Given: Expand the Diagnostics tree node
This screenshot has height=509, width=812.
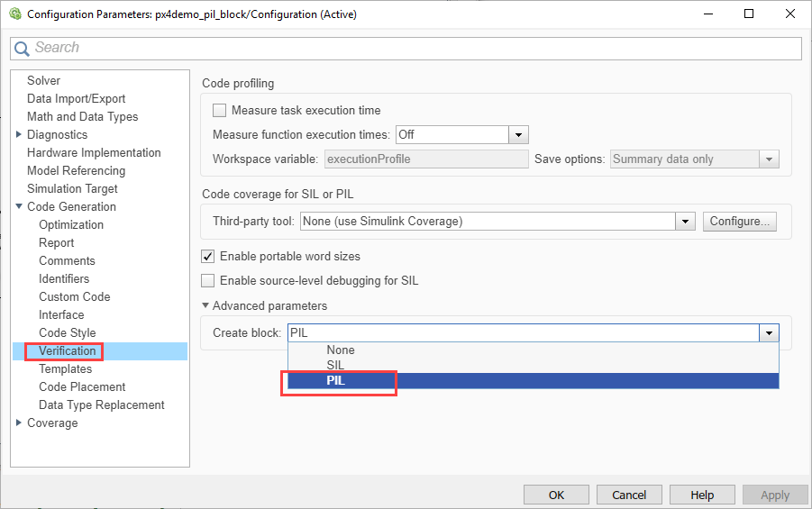Looking at the screenshot, I should click(20, 135).
